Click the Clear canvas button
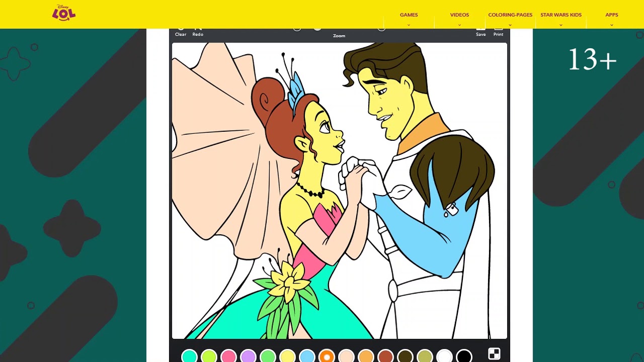The width and height of the screenshot is (644, 362). (181, 32)
